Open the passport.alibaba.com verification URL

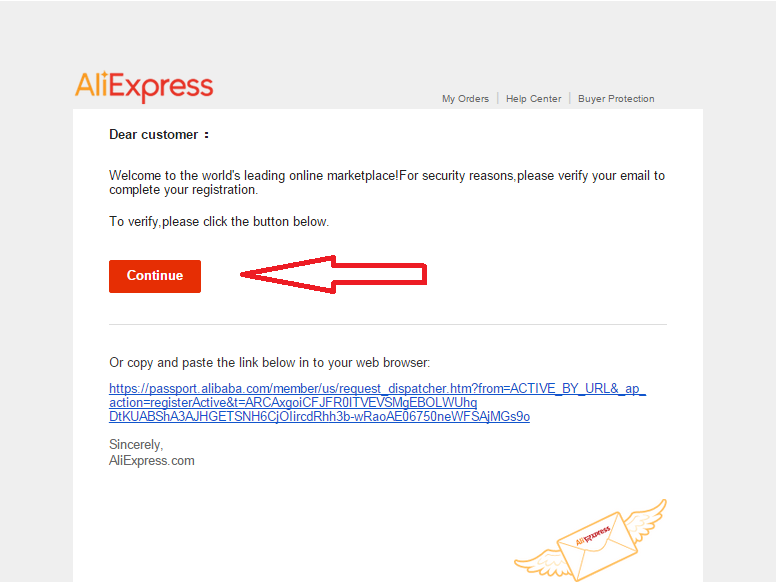coord(377,402)
